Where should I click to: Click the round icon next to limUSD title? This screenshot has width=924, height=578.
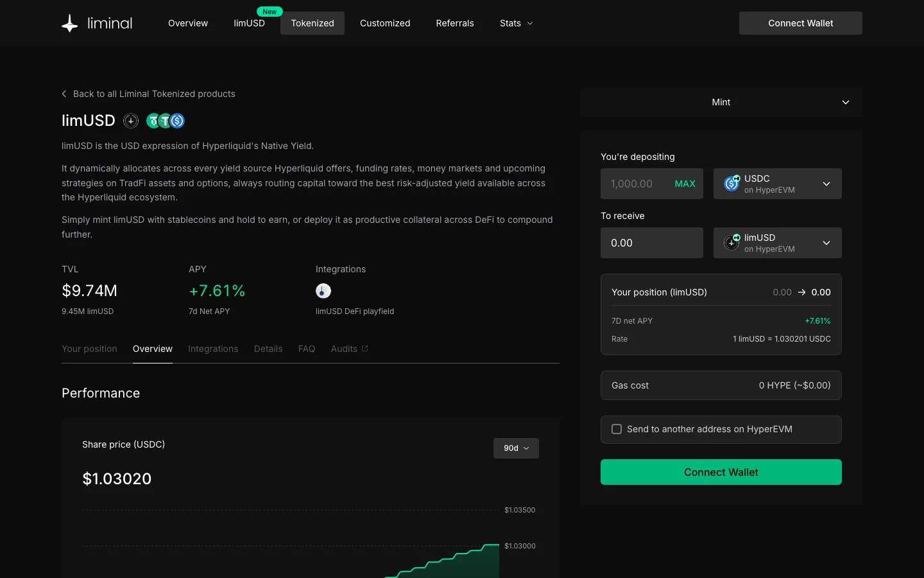coord(131,121)
